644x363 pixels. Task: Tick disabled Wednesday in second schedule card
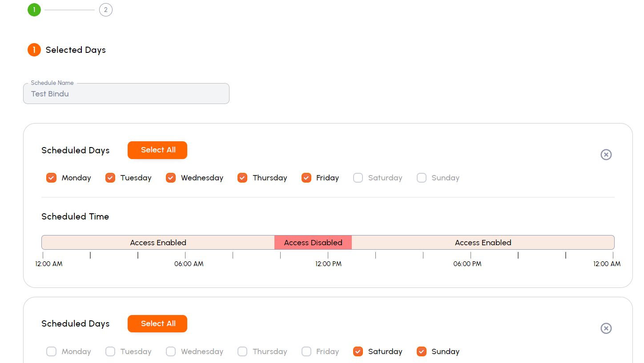[x=171, y=351]
